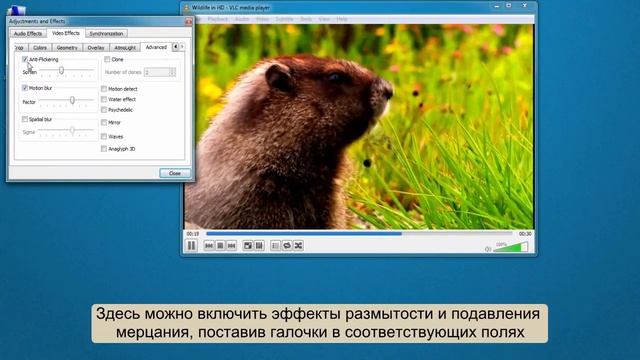
Task: Enable the Spatial blur checkbox
Action: [x=25, y=119]
